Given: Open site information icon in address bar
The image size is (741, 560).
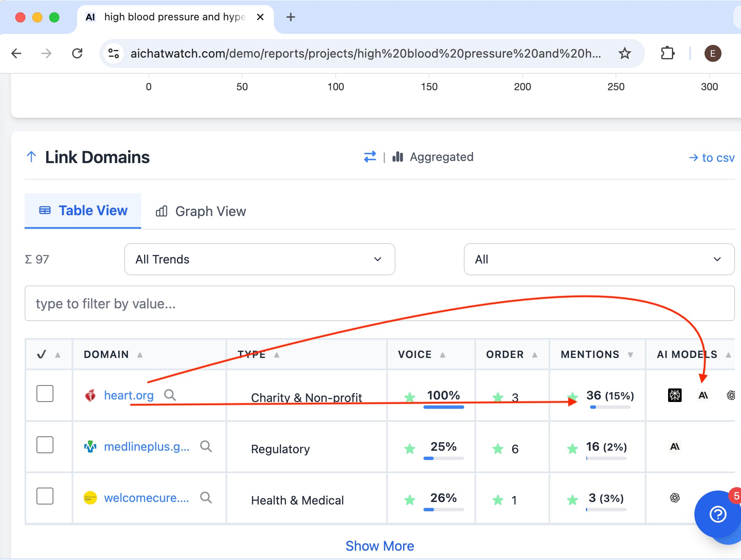Looking at the screenshot, I should (114, 53).
